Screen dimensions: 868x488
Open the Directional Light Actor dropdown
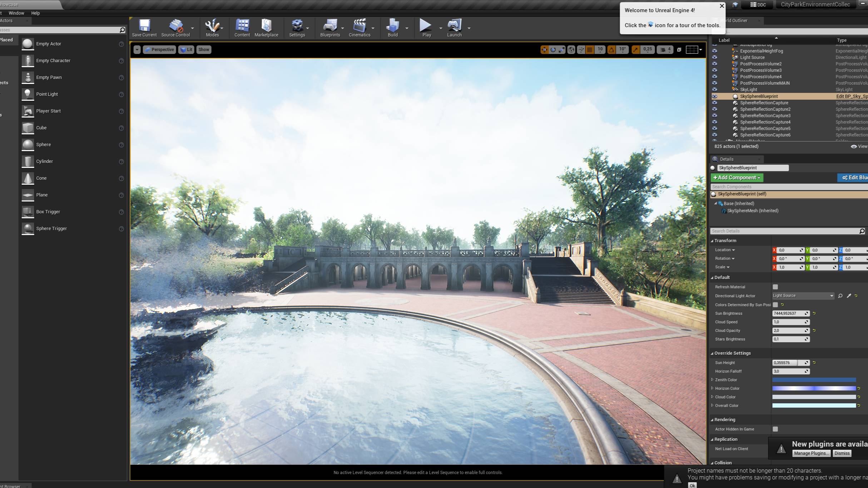click(803, 296)
